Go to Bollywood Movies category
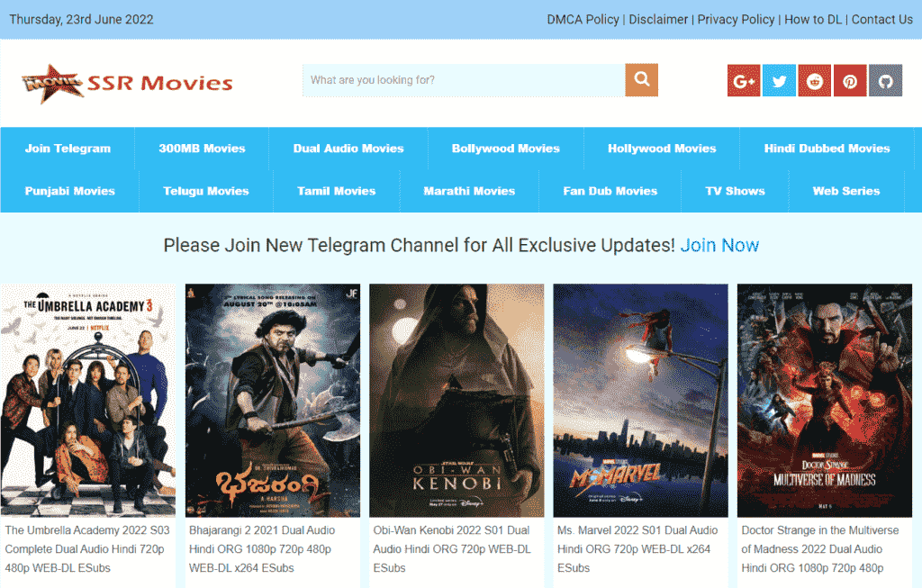 (x=506, y=149)
